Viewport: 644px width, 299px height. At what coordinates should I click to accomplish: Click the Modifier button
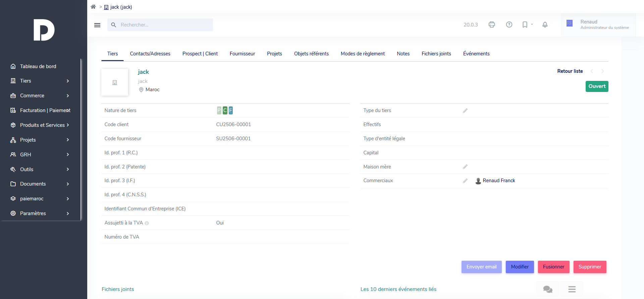[520, 267]
